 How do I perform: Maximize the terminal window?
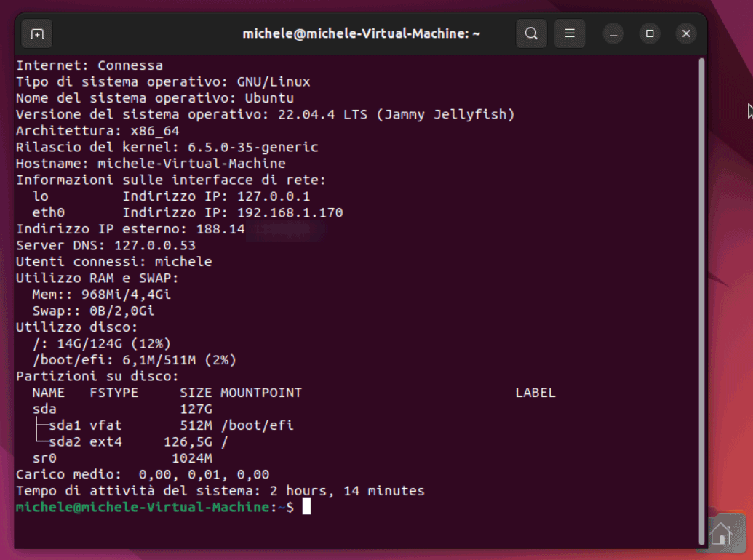point(650,33)
